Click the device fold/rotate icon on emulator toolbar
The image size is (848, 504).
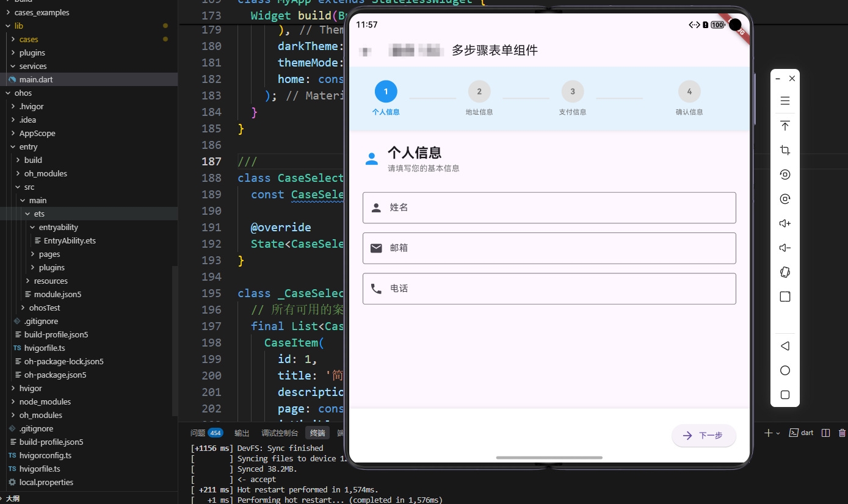click(785, 272)
